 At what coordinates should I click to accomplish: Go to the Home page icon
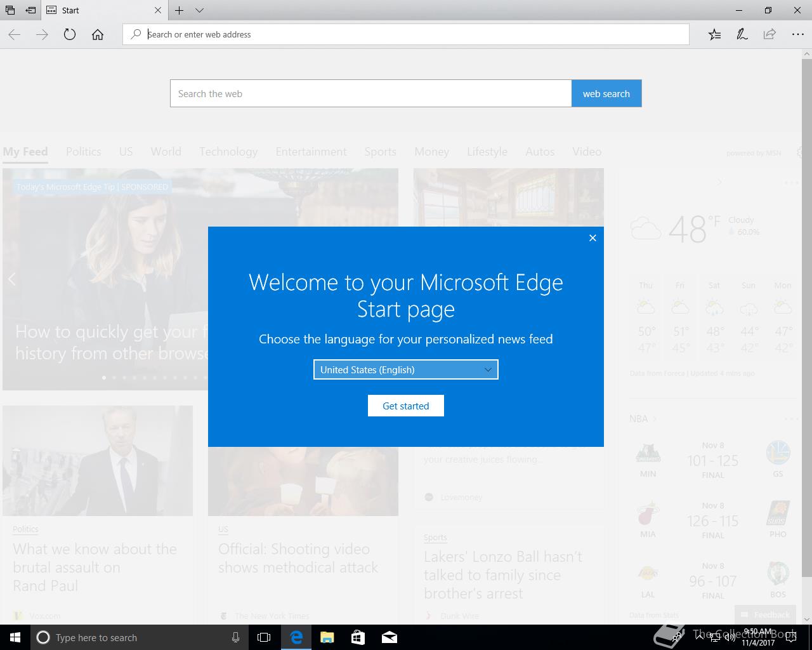click(98, 35)
